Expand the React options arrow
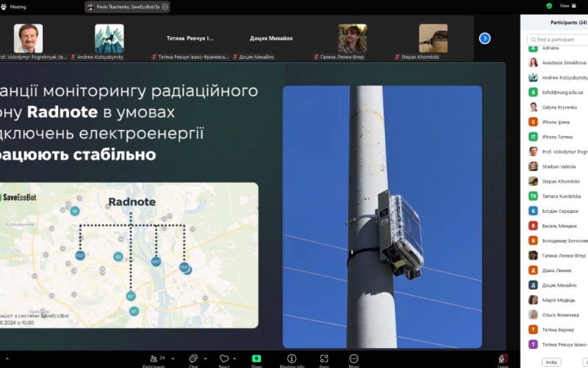 coord(234,358)
